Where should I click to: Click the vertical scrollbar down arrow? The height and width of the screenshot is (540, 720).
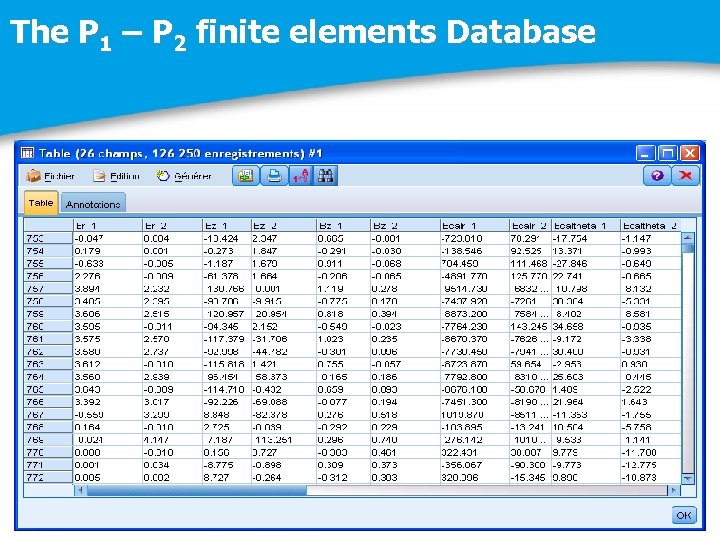[x=687, y=478]
